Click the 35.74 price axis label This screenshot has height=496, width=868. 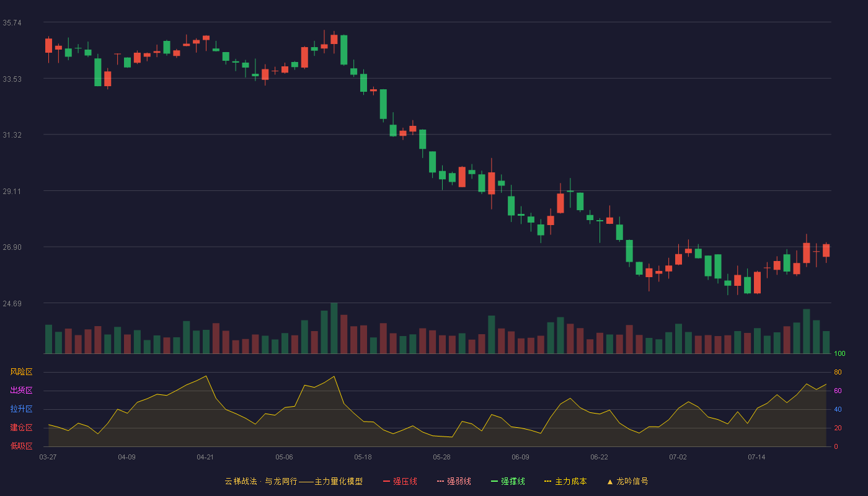pyautogui.click(x=12, y=23)
